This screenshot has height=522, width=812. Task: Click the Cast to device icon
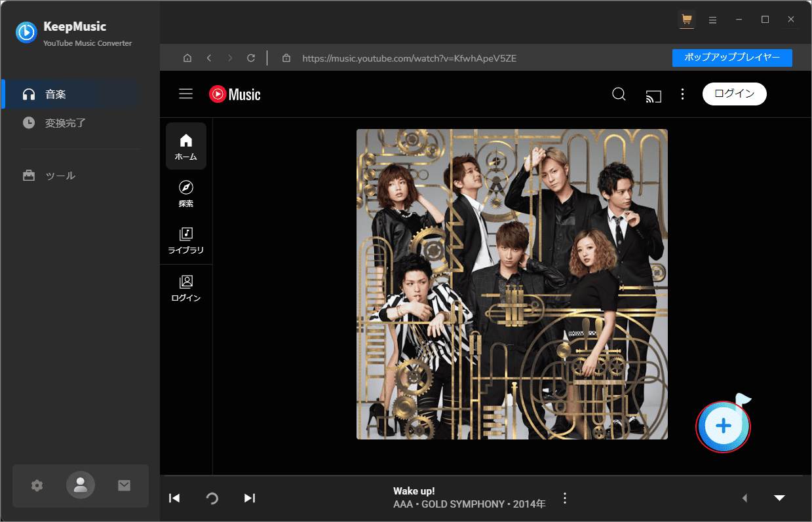653,96
